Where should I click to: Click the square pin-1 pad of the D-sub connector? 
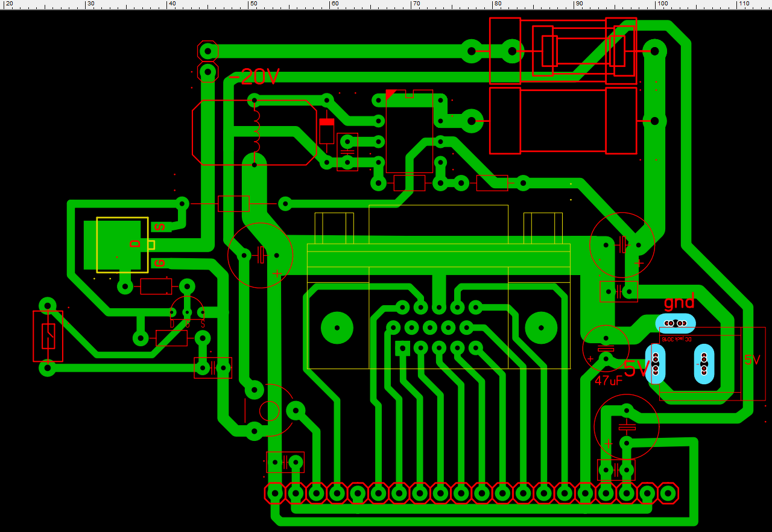402,348
